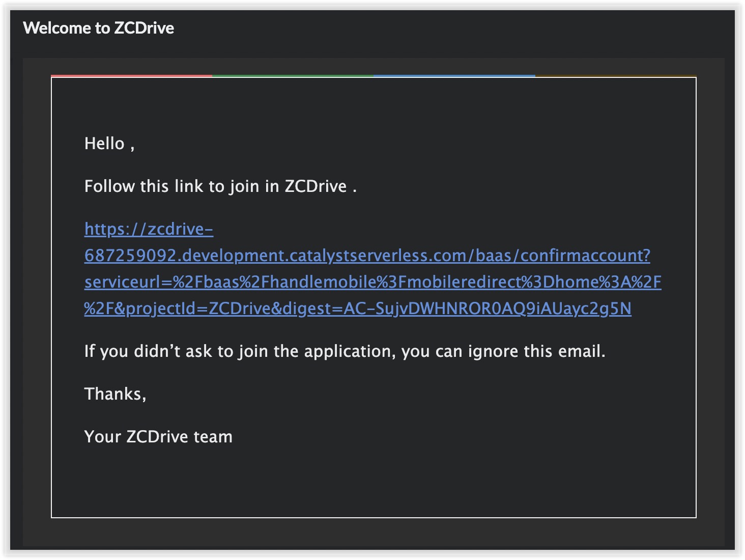Click link line containing 'projectId=ZCDrive&digest'
The width and height of the screenshot is (745, 560).
pyautogui.click(x=357, y=309)
